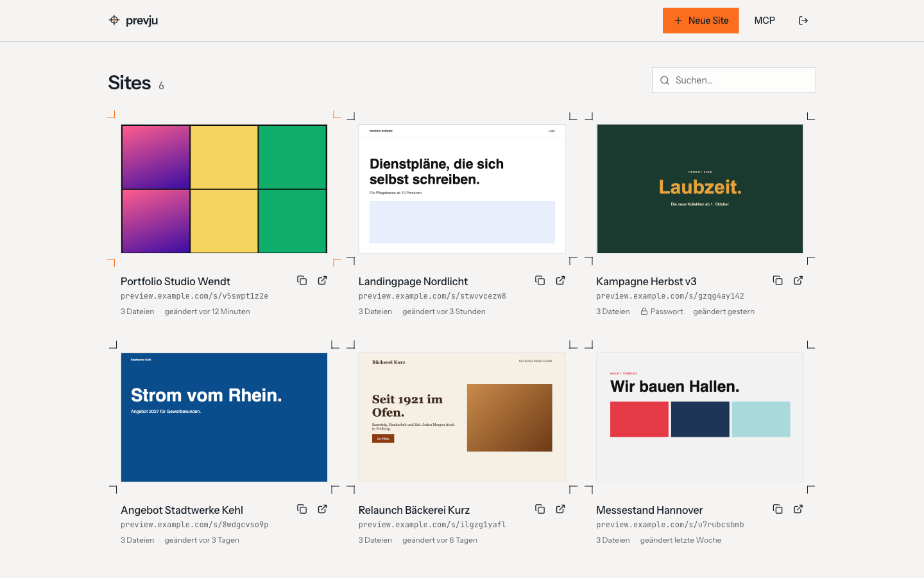This screenshot has height=578, width=924.
Task: Open the logout icon in header
Action: pos(803,21)
